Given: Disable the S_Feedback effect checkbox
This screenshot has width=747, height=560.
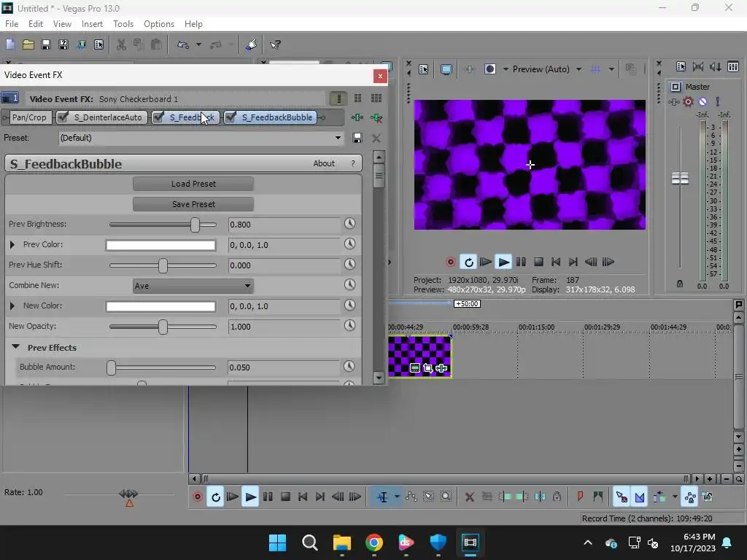Looking at the screenshot, I should [158, 117].
